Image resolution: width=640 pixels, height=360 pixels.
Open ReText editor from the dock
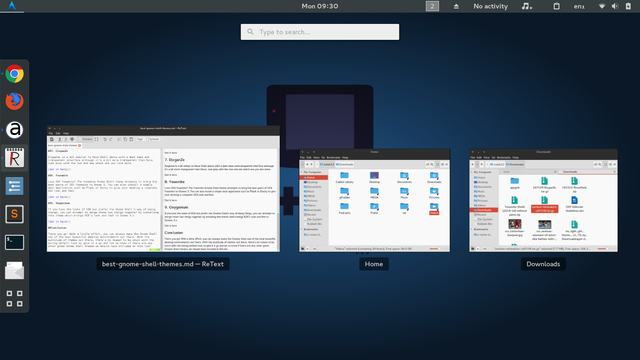(x=14, y=158)
